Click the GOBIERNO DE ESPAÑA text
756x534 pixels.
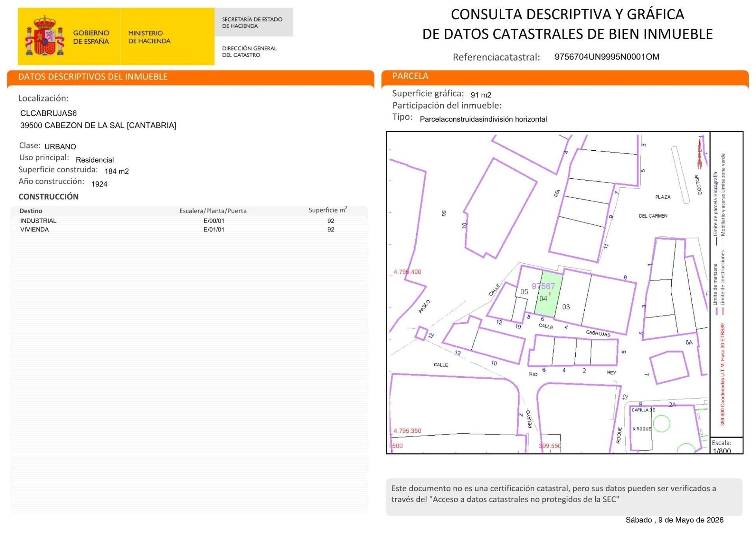pos(91,37)
